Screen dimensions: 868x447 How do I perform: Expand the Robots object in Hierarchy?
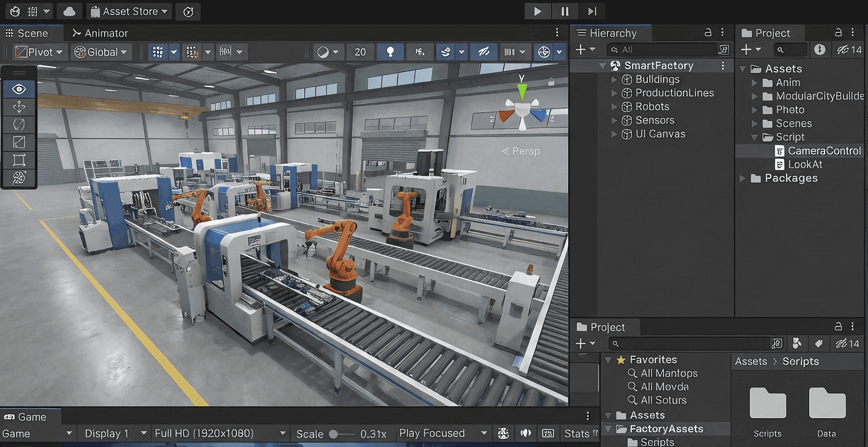(614, 107)
